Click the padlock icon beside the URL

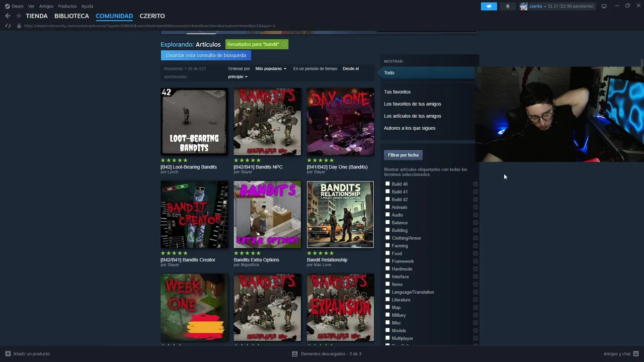point(19,26)
